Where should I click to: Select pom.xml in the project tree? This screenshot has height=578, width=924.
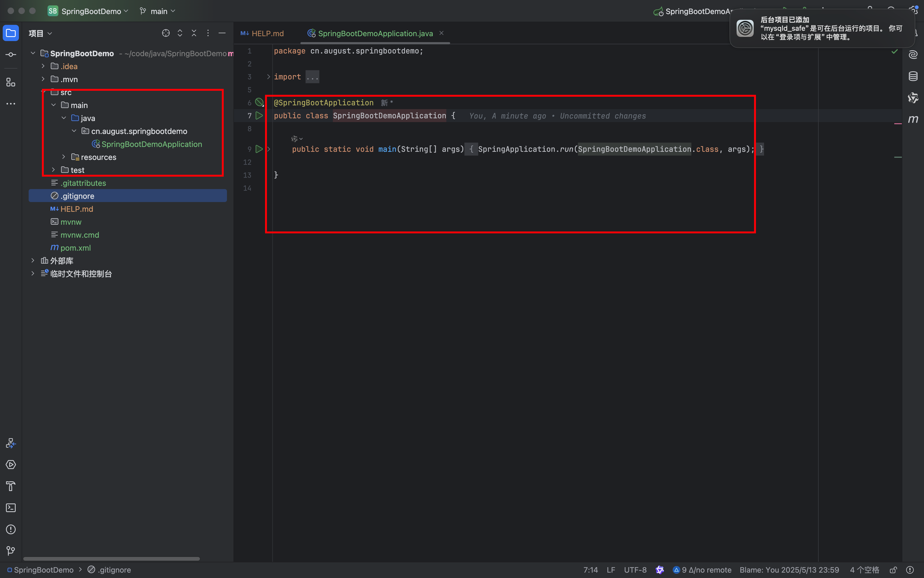coord(75,248)
